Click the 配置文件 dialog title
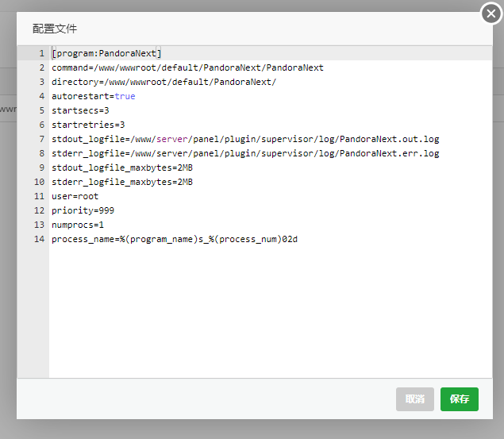504x439 pixels. (55, 29)
